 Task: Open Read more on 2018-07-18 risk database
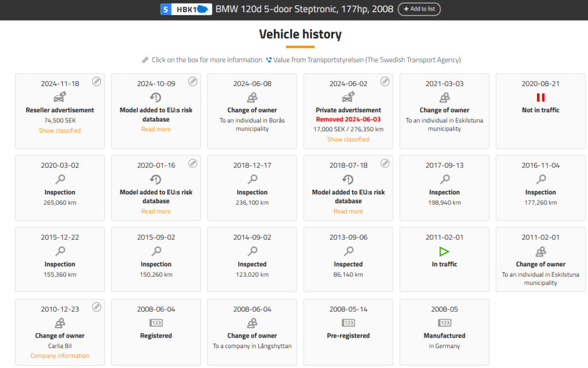point(348,211)
